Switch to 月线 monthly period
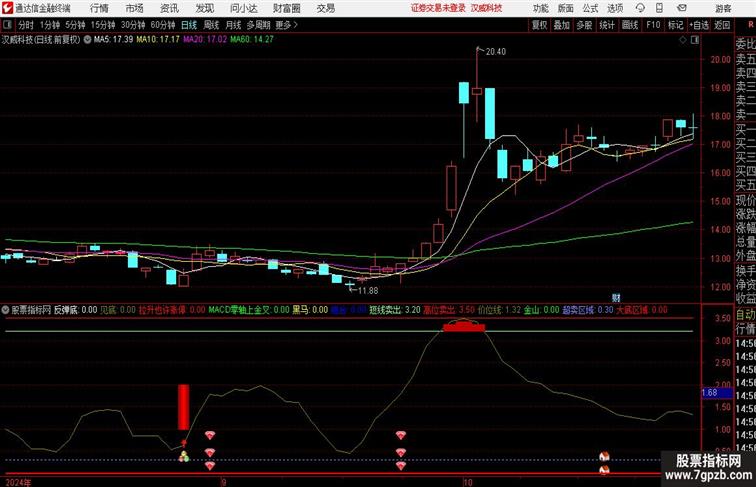The image size is (756, 487). pos(233,25)
